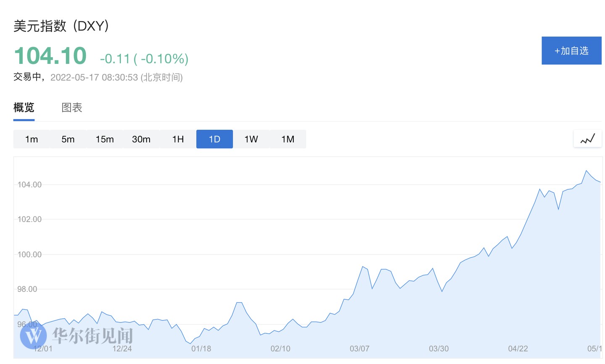Click the 04/22 date label on axis

[x=518, y=349]
